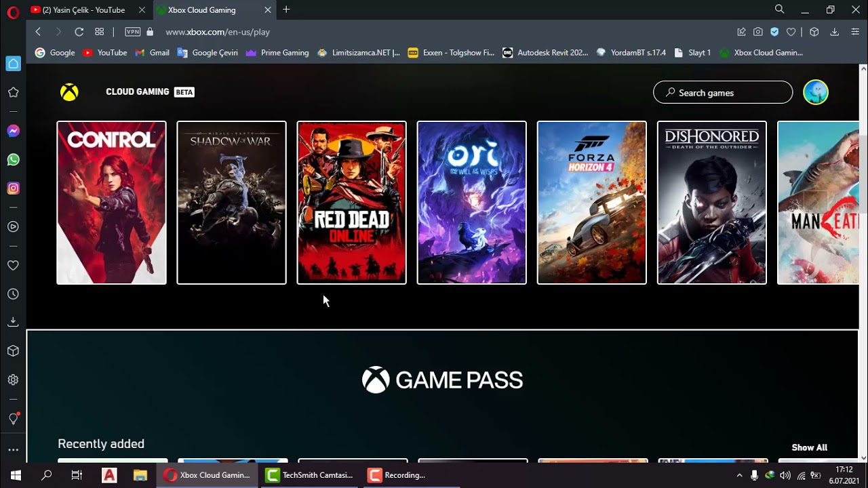This screenshot has width=868, height=488.
Task: Open sidebar three-dot more menu
Action: click(x=13, y=449)
